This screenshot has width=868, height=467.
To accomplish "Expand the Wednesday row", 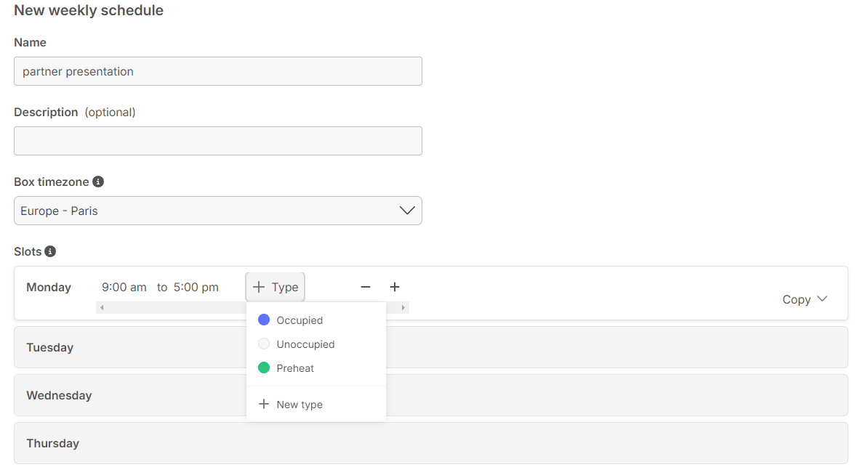I will (430, 396).
